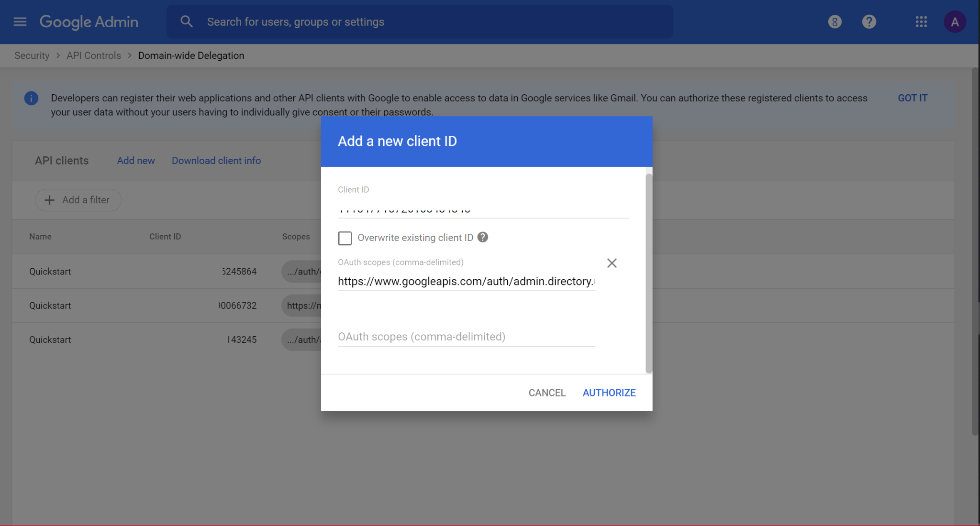Open the account avatar A

click(x=955, y=22)
